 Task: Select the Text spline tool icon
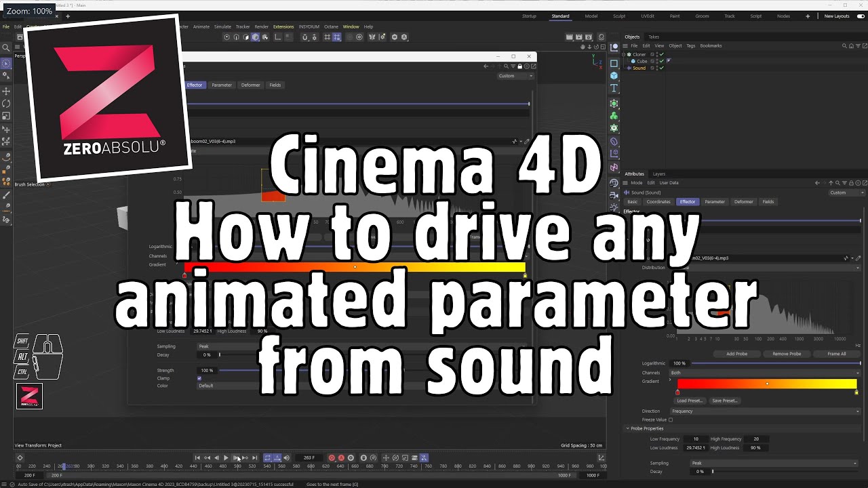614,89
